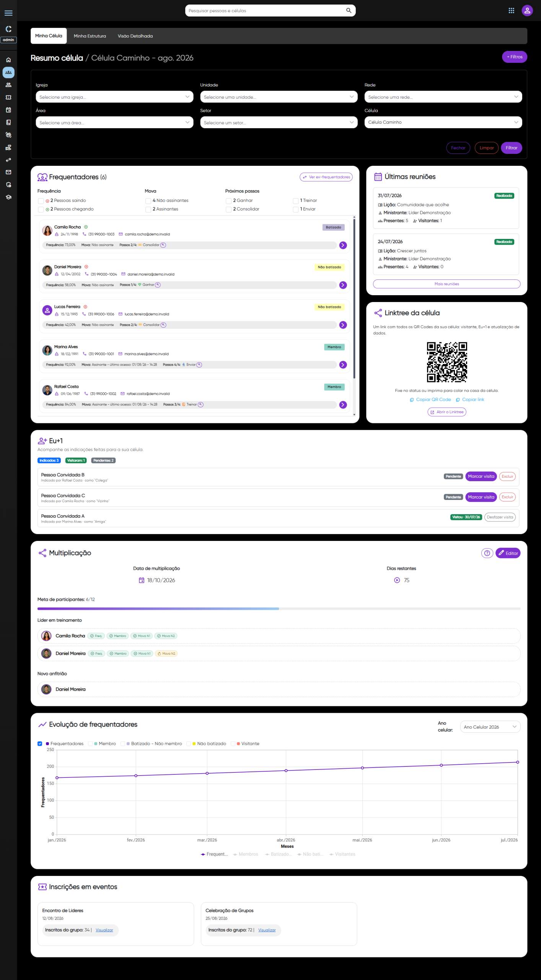Click the Filtrar button
This screenshot has height=980, width=541.
tap(512, 148)
